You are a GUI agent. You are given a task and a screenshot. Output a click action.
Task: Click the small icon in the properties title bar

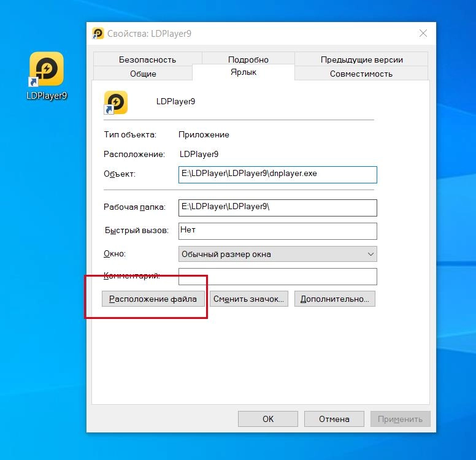click(98, 34)
